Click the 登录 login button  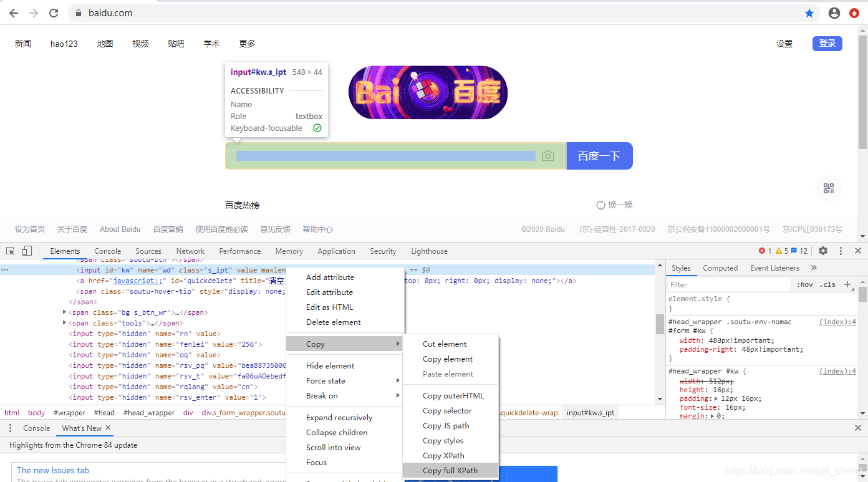[x=827, y=44]
